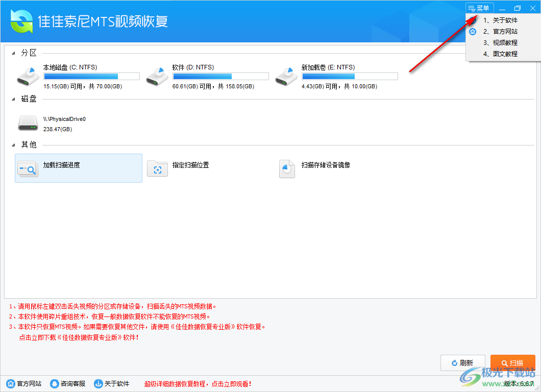Open 官方网站 link in footer
This screenshot has height=392, width=541.
tap(29, 384)
